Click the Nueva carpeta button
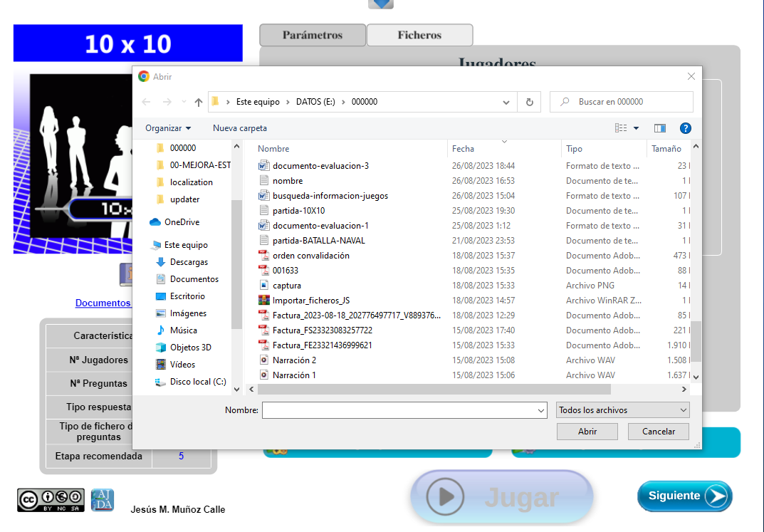This screenshot has width=764, height=532. coord(240,128)
